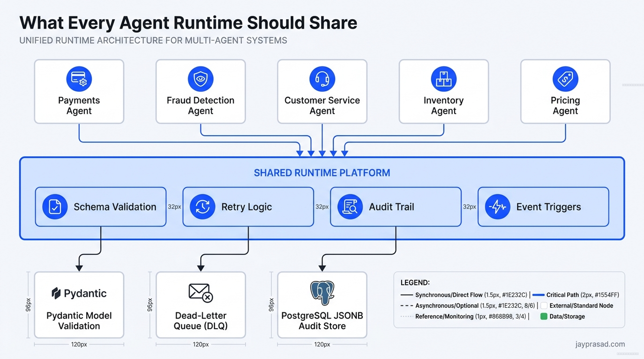This screenshot has height=359, width=644.
Task: Click the PostgreSQL JSONB Audit Store caption
Action: click(322, 321)
